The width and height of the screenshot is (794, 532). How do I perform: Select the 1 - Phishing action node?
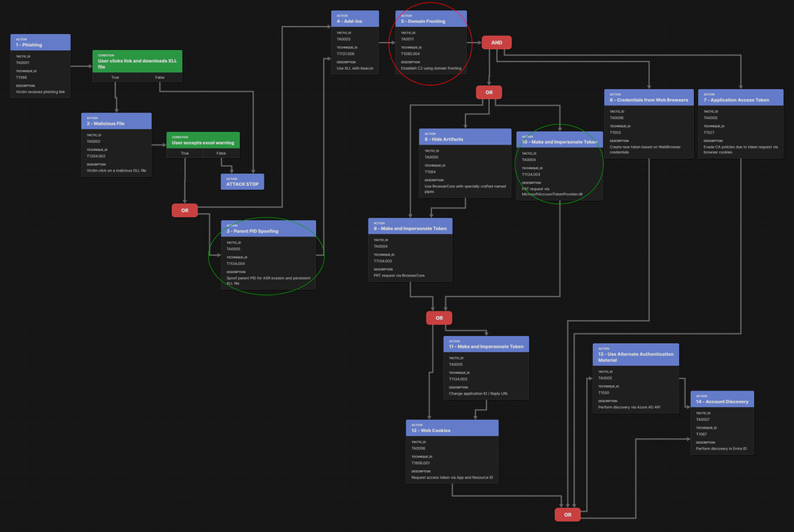[40, 43]
